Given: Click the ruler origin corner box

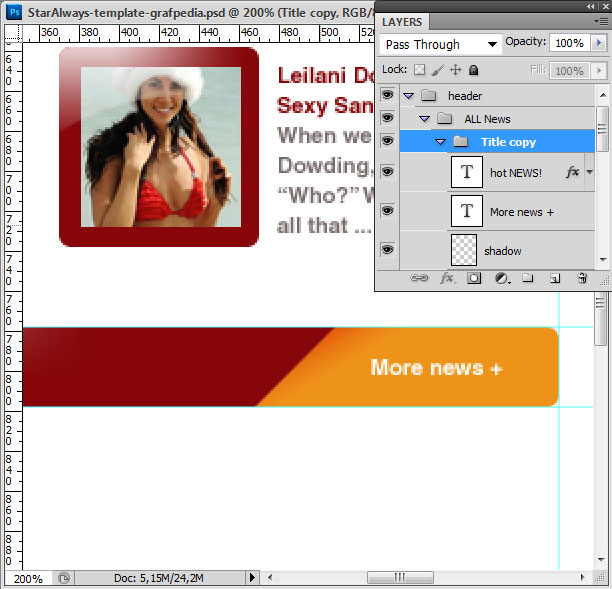Looking at the screenshot, I should coord(13,33).
